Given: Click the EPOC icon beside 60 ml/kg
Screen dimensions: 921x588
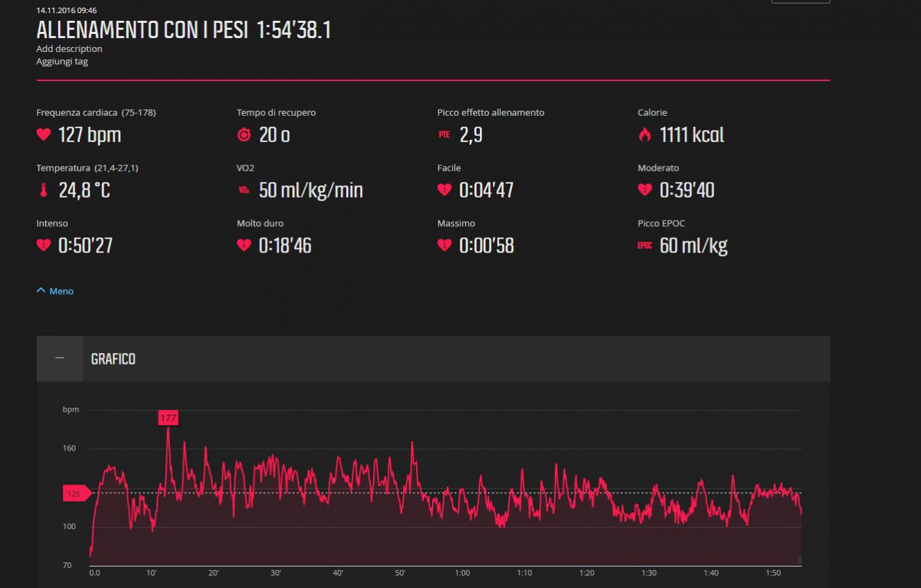Looking at the screenshot, I should tap(645, 245).
